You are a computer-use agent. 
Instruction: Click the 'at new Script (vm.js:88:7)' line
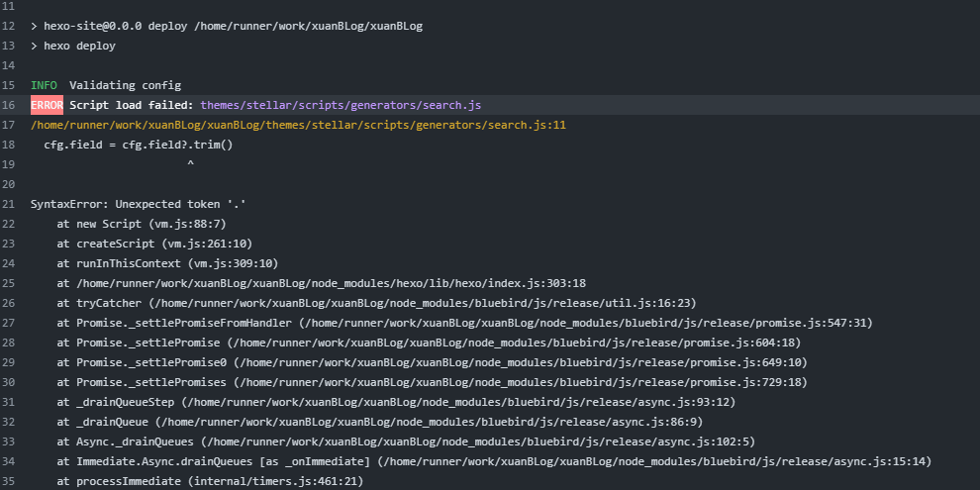[x=142, y=224]
